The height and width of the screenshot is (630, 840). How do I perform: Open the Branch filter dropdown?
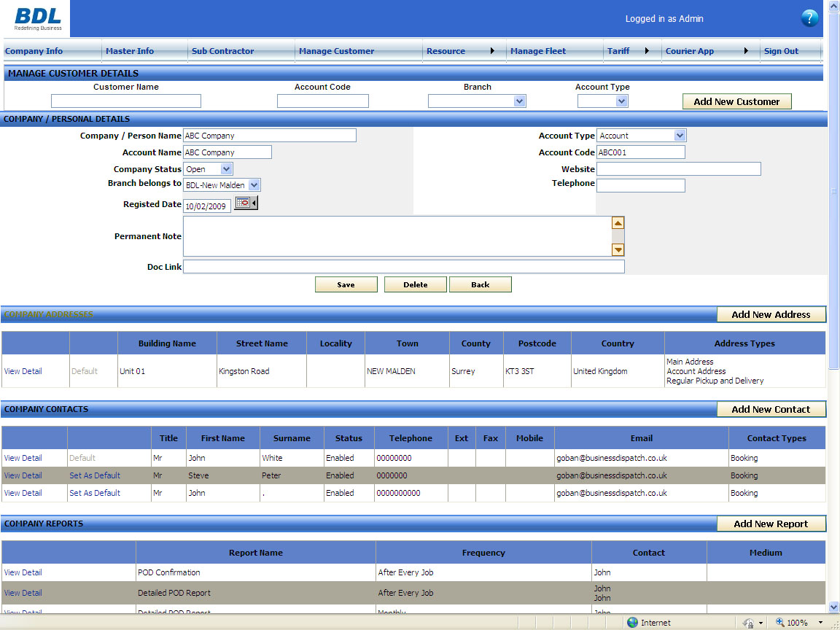519,101
